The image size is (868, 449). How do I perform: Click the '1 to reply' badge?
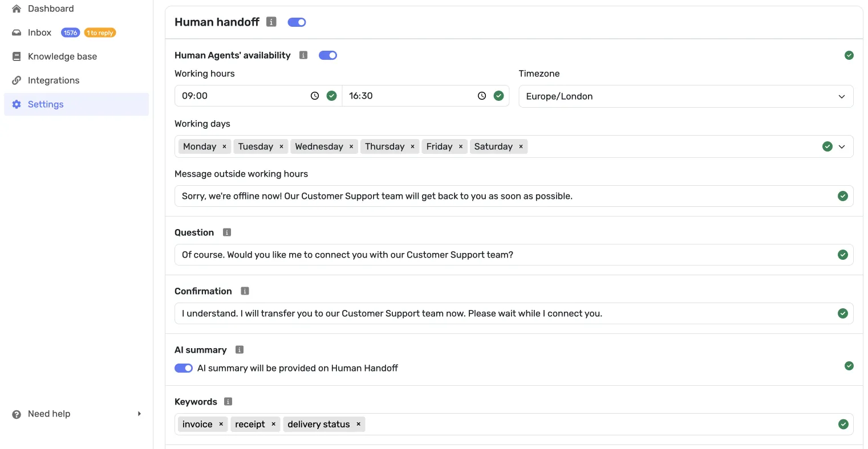click(x=100, y=32)
